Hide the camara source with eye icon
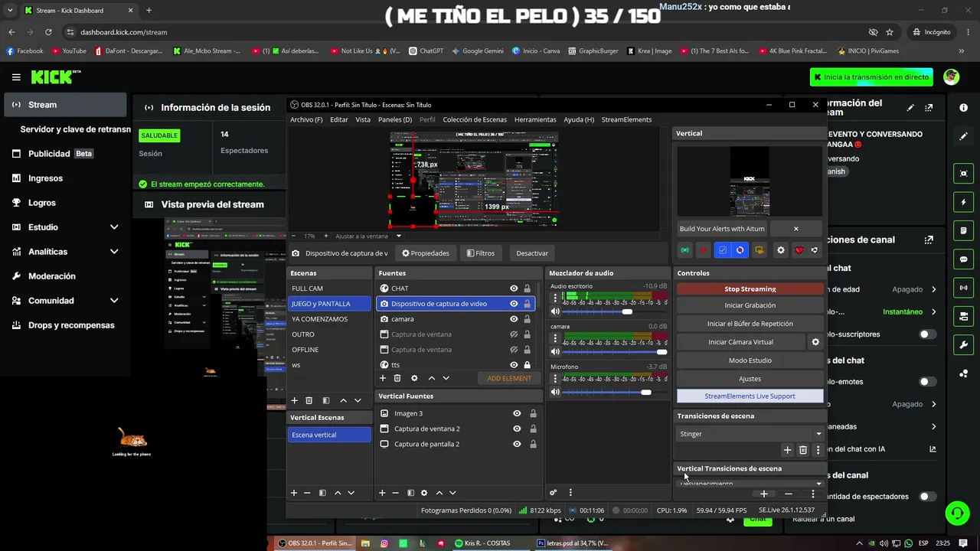The width and height of the screenshot is (980, 551). click(514, 319)
